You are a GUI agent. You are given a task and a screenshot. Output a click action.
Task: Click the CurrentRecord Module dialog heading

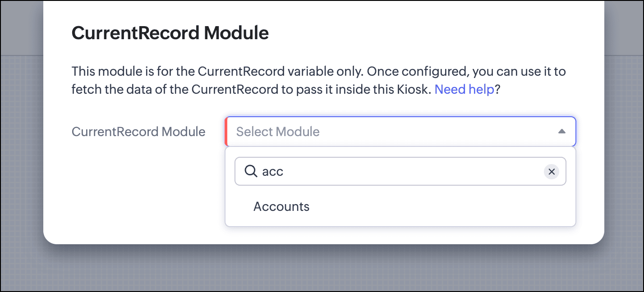(170, 33)
